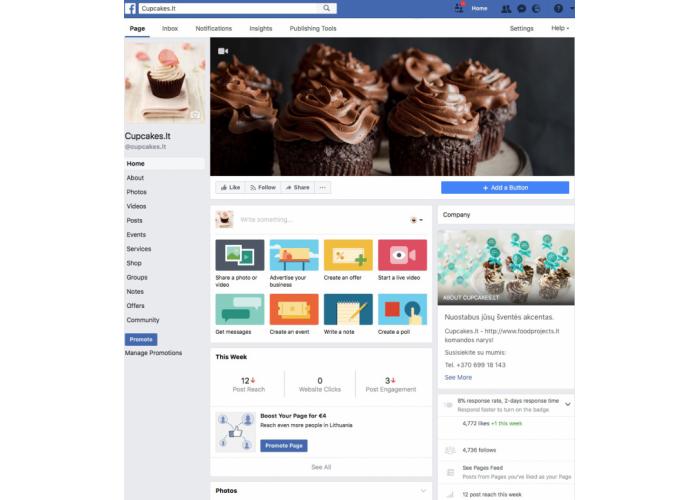The image size is (700, 500).
Task: Click the Promote Page button
Action: [284, 446]
